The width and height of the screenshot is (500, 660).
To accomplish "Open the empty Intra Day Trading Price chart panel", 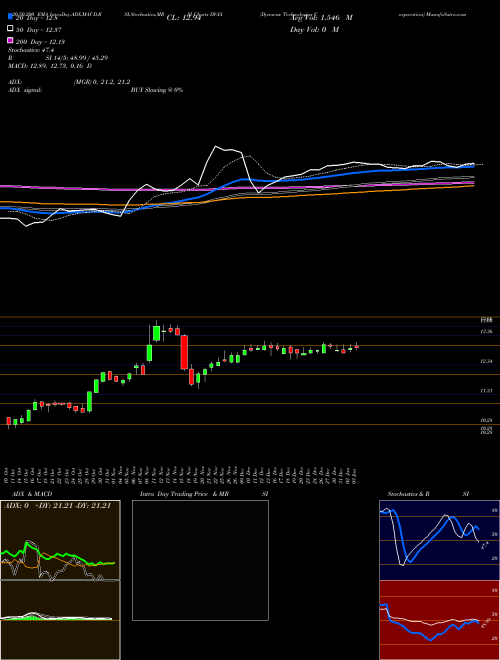I will tap(200, 560).
